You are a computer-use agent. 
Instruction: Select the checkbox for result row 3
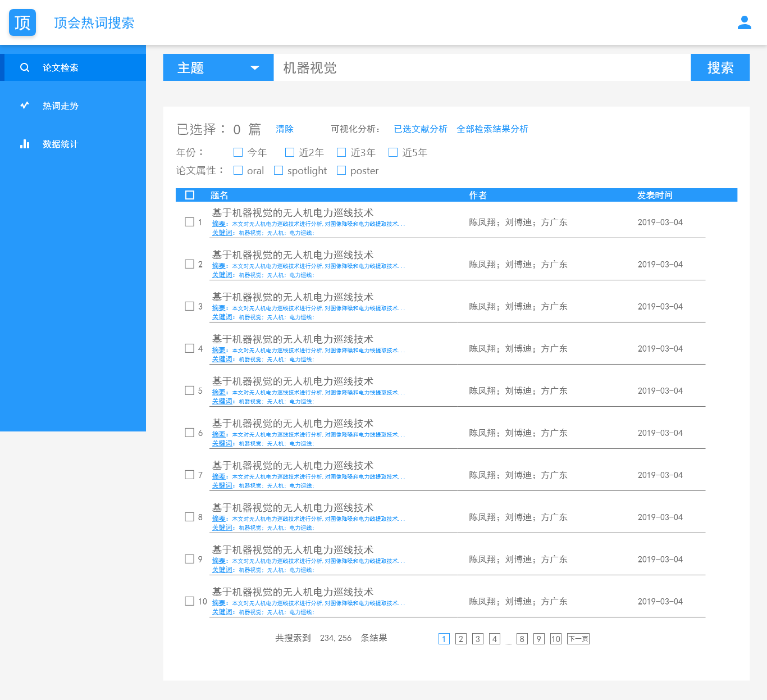click(x=190, y=306)
